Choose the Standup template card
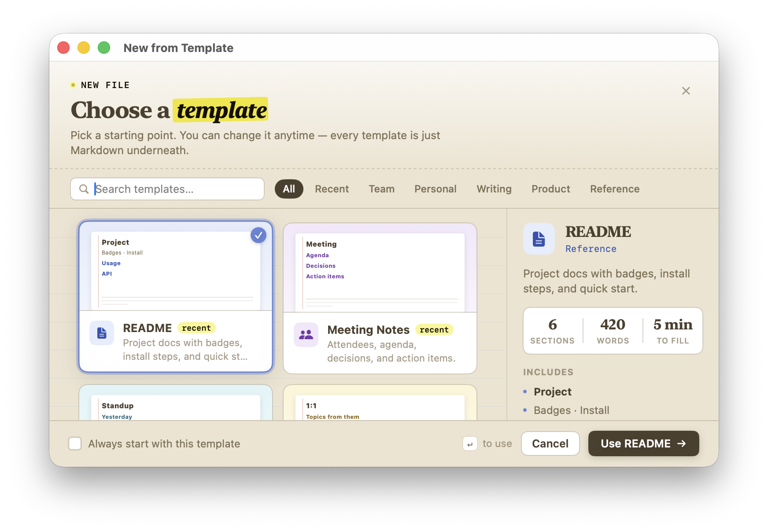768x532 pixels. pyautogui.click(x=176, y=403)
